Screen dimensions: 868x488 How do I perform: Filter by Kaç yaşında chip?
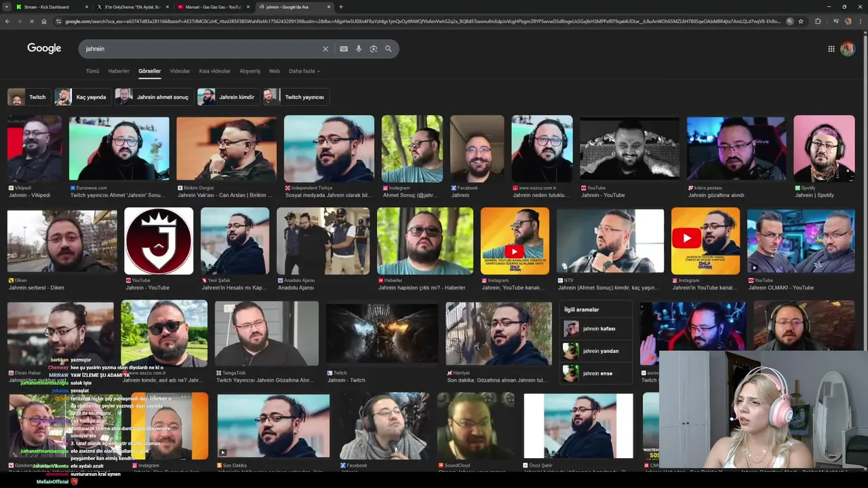point(82,97)
